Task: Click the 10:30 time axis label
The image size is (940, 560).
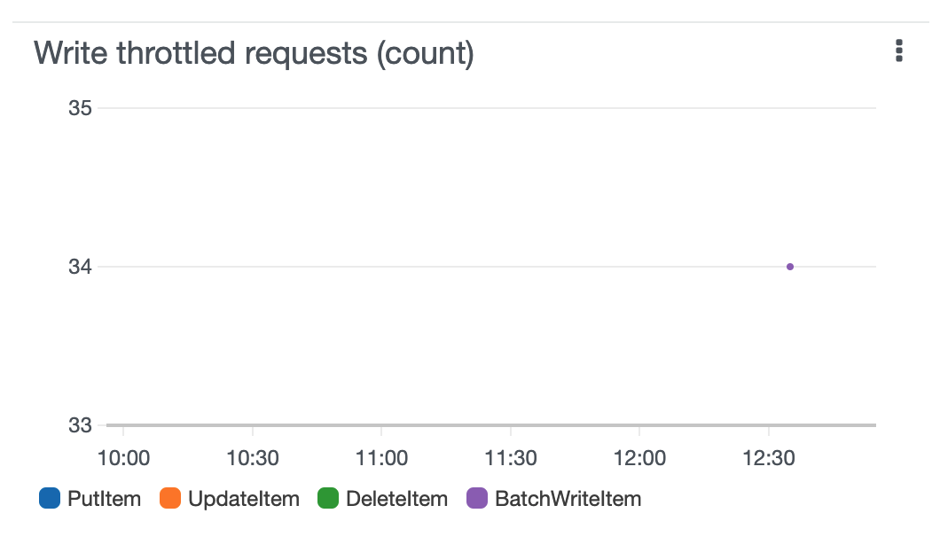Action: (x=253, y=458)
